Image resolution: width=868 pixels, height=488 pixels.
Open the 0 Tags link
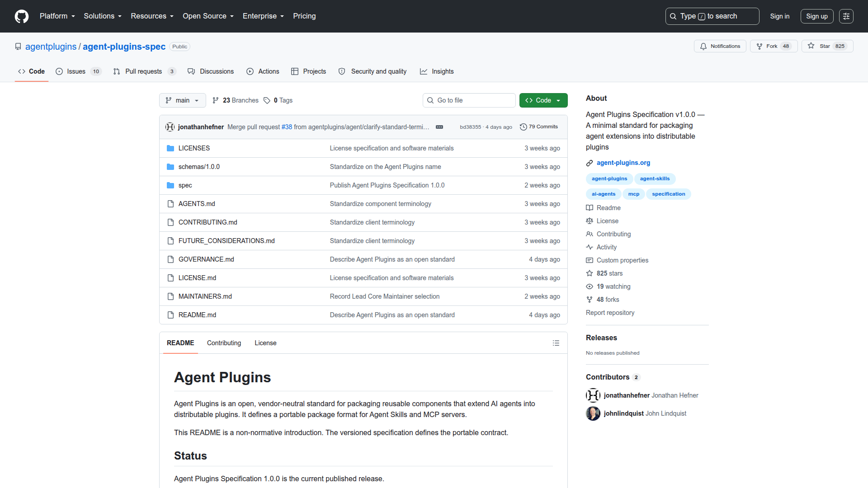278,100
